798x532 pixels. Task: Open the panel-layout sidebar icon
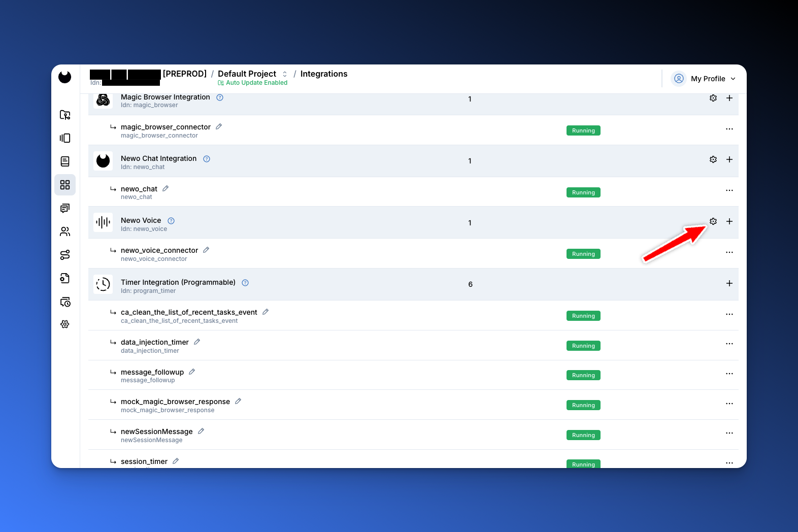(x=65, y=138)
